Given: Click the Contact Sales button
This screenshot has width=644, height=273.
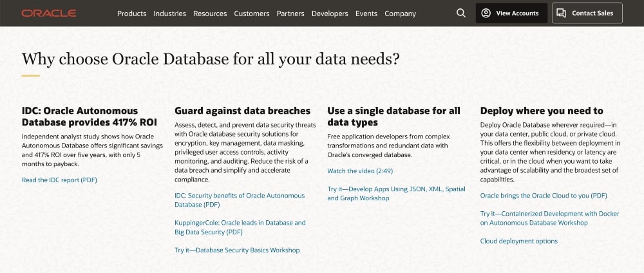Looking at the screenshot, I should pos(587,13).
